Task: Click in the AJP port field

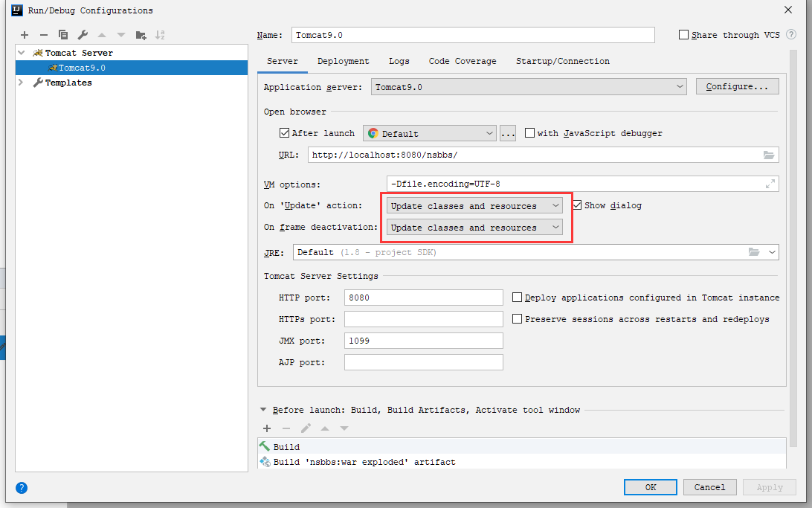Action: coord(423,362)
